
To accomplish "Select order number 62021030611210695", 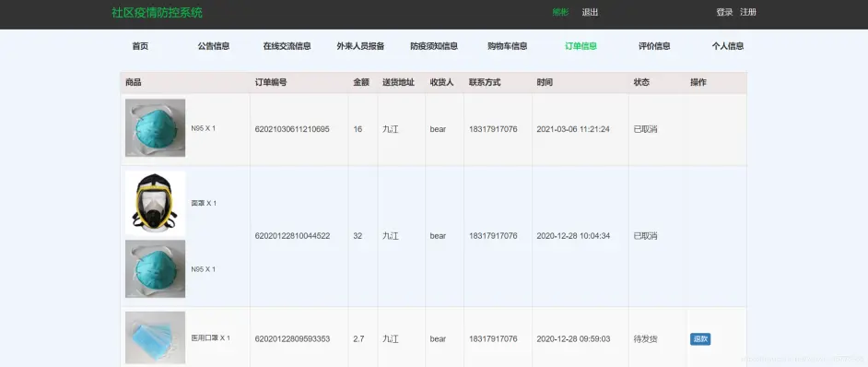I will (x=292, y=129).
